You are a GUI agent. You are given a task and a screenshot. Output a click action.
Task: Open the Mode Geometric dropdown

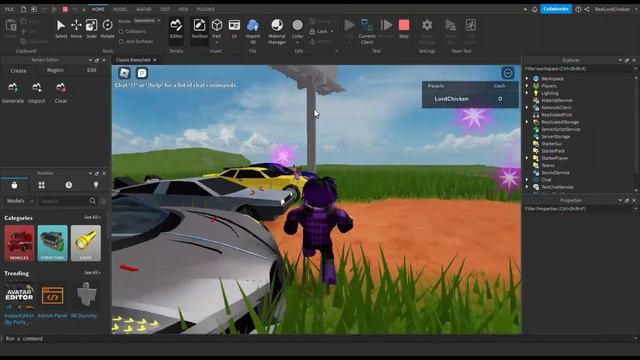point(147,20)
